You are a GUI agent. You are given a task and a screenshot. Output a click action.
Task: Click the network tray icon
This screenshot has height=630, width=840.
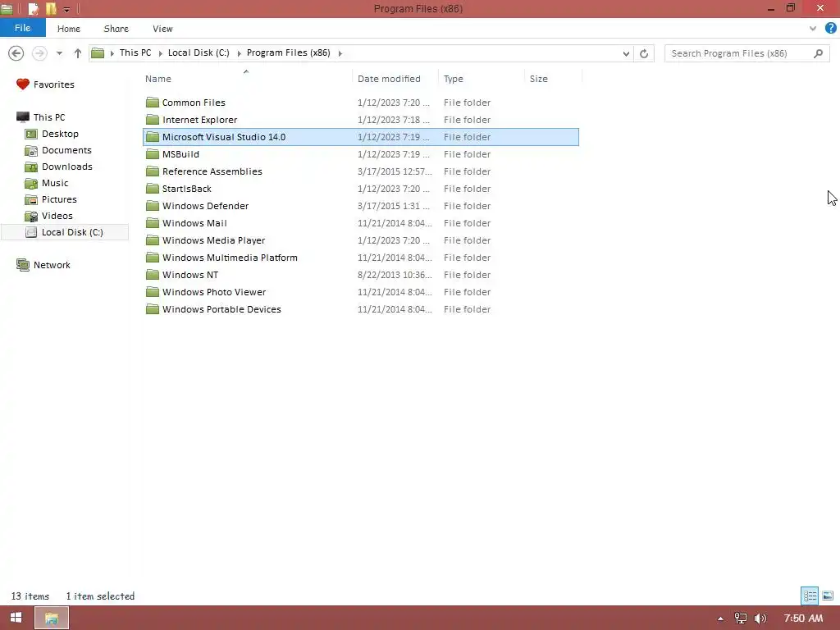click(x=741, y=619)
